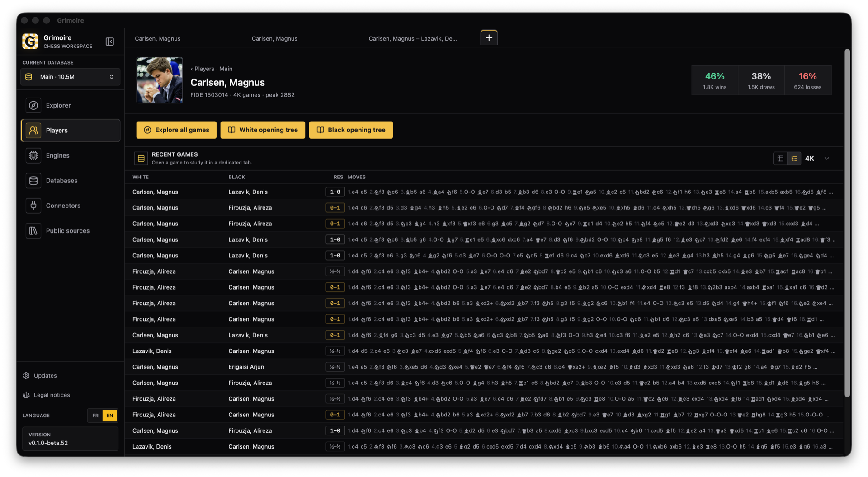Set language to FR
868x477 pixels.
pyautogui.click(x=95, y=416)
